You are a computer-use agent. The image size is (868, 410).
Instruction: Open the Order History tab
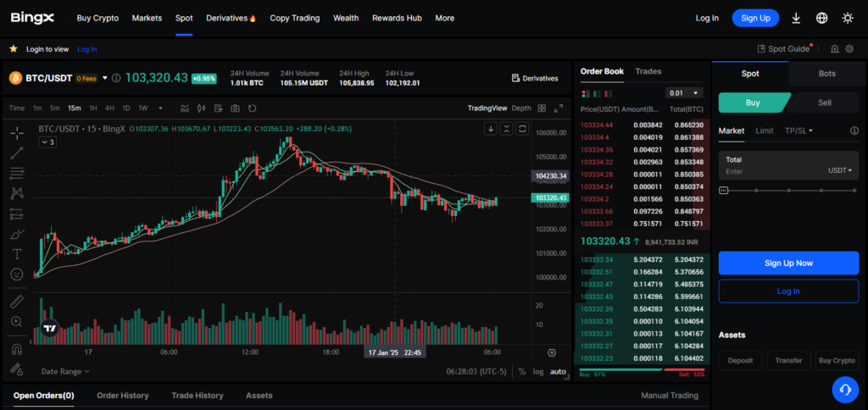(x=123, y=396)
